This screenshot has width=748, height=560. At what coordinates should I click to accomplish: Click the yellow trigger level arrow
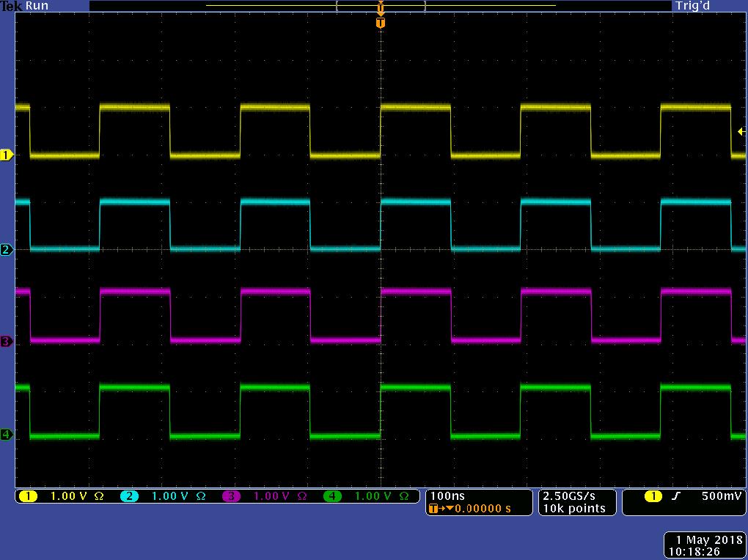[x=741, y=132]
